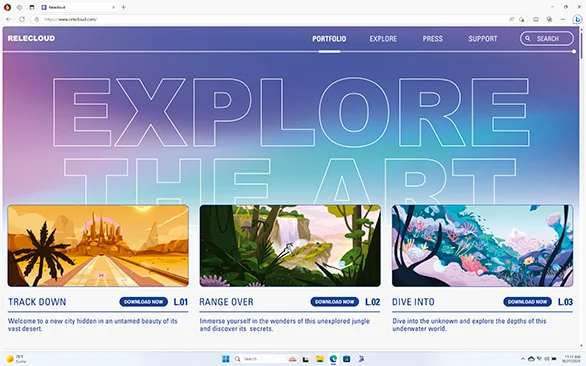Click Download Now for Dive Into

pyautogui.click(x=527, y=302)
